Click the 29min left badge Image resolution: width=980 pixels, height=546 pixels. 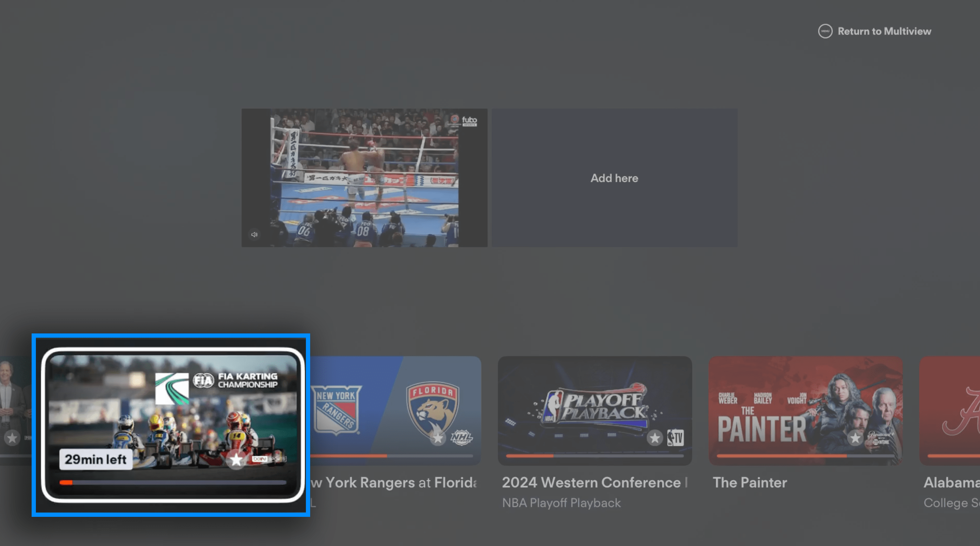96,459
